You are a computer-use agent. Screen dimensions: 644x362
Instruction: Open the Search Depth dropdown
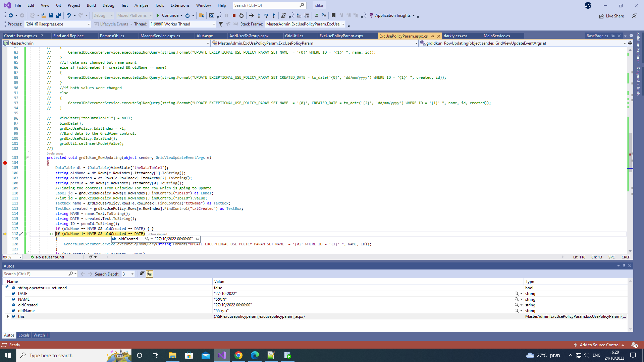(x=132, y=274)
